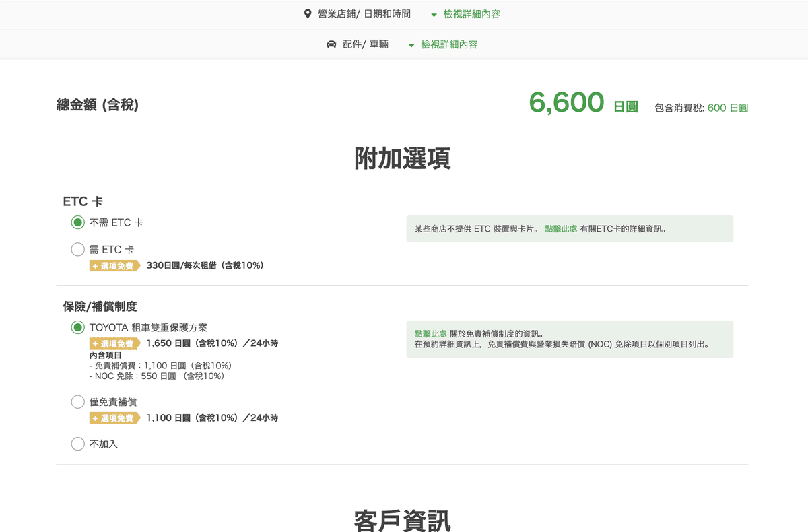Expand 檢視詳細內容 for 營業店鋪/ 日期和時間
Screen dimensions: 808x532
[x=471, y=14]
